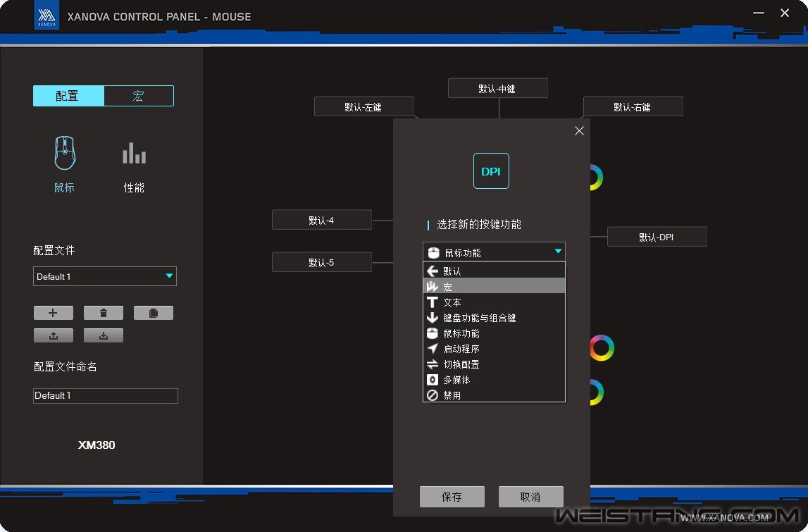Delete the profile with the trash icon
Image resolution: width=808 pixels, height=532 pixels.
[x=104, y=313]
